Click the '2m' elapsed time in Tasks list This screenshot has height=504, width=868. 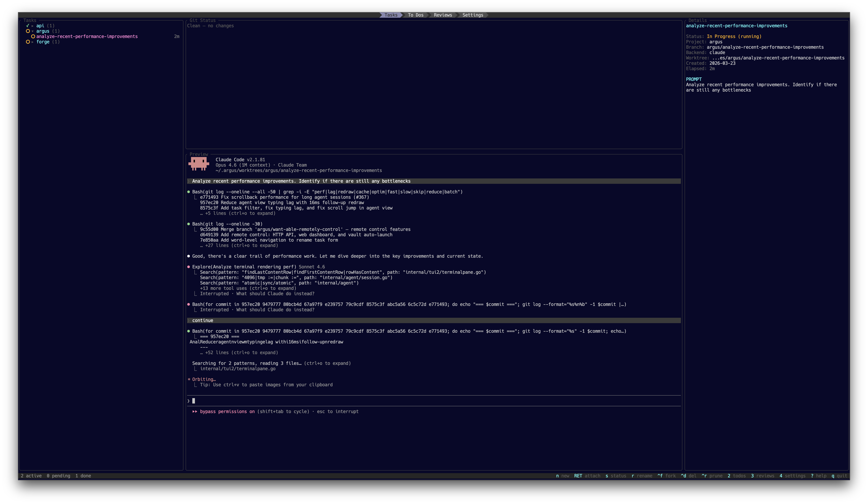point(177,37)
